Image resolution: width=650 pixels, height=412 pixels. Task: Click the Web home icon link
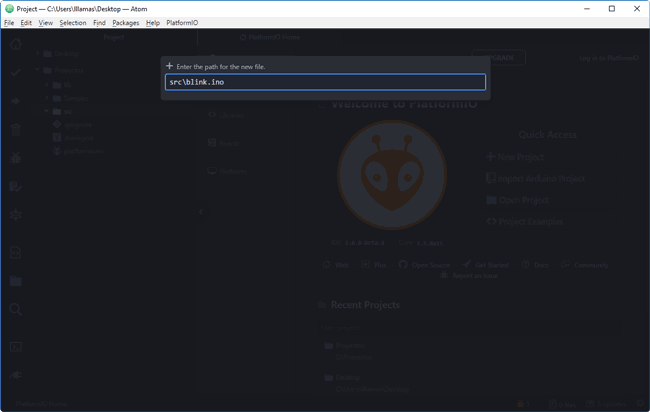(326, 264)
